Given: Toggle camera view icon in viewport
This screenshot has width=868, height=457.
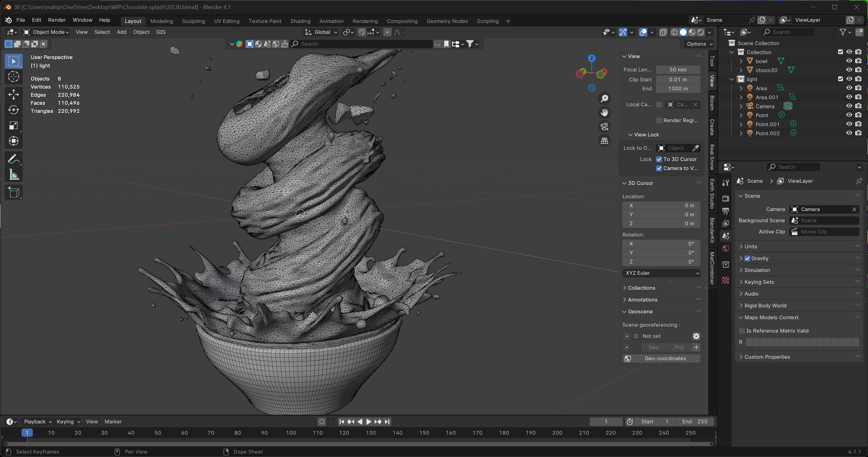Looking at the screenshot, I should click(604, 127).
